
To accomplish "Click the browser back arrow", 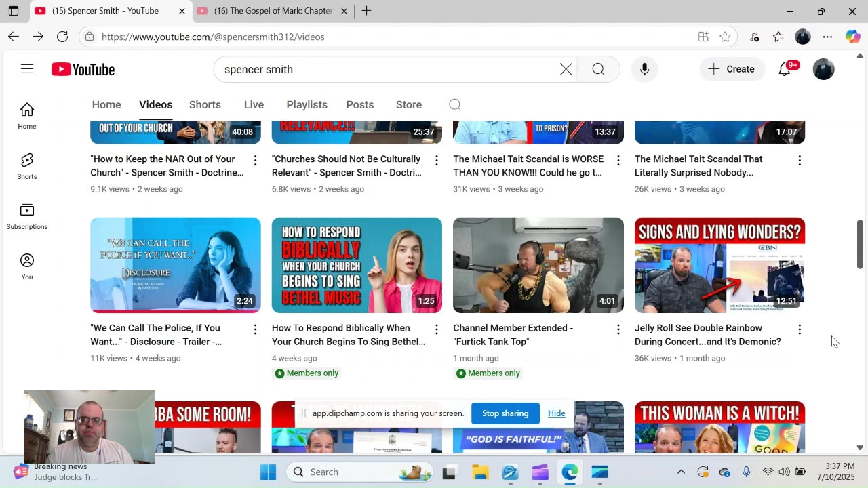I will tap(14, 37).
